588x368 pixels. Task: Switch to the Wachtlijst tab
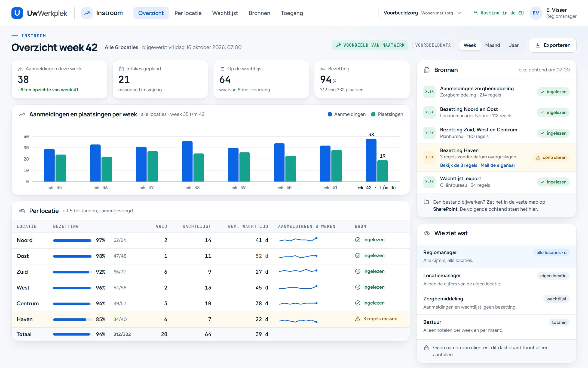[x=225, y=13]
